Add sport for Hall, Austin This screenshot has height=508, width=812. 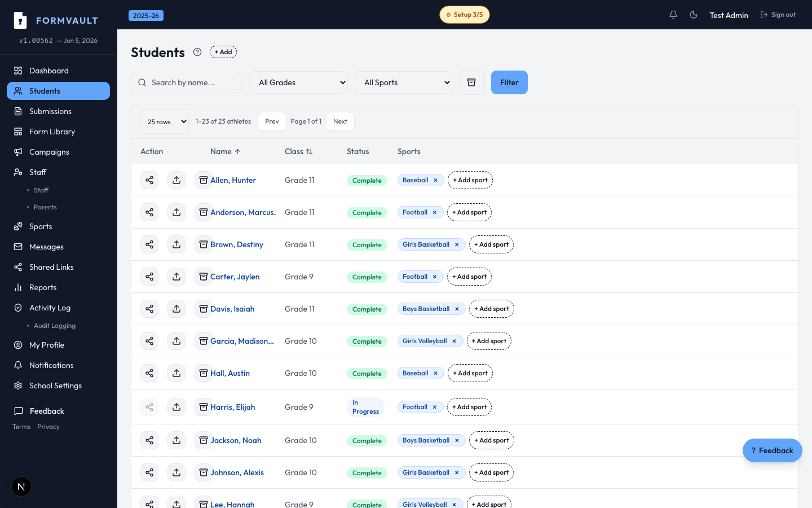pos(470,373)
